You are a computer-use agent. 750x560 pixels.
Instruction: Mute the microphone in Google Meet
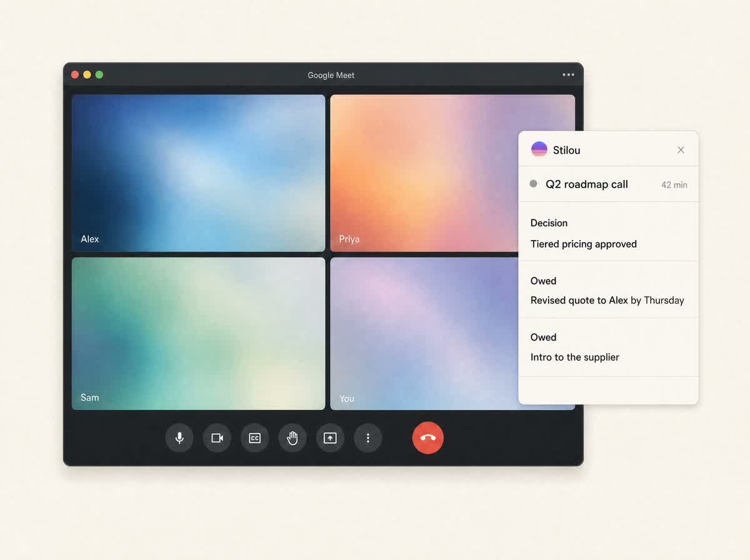pyautogui.click(x=179, y=437)
